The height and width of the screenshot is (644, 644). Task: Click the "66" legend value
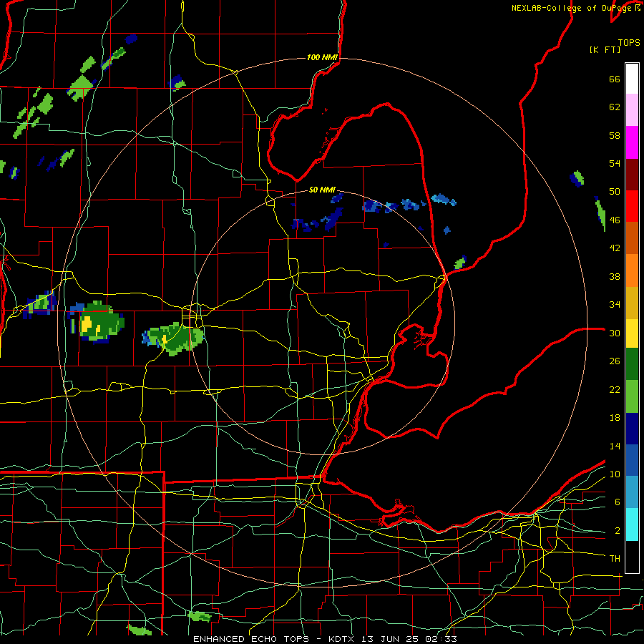coord(615,79)
